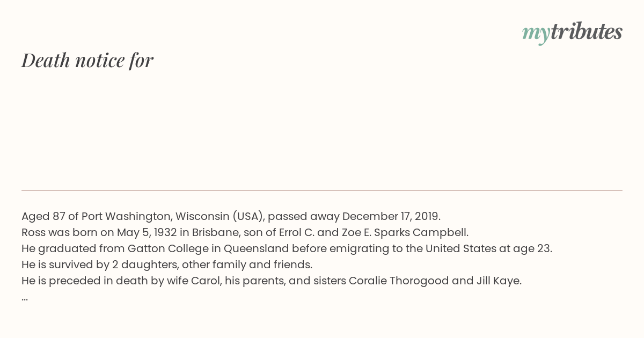Click the 'Ross was born on May 5, 1932' line
This screenshot has width=644, height=338.
coord(245,233)
